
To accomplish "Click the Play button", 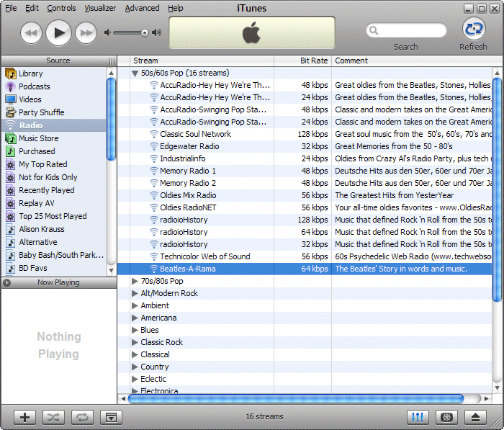I will [x=59, y=32].
